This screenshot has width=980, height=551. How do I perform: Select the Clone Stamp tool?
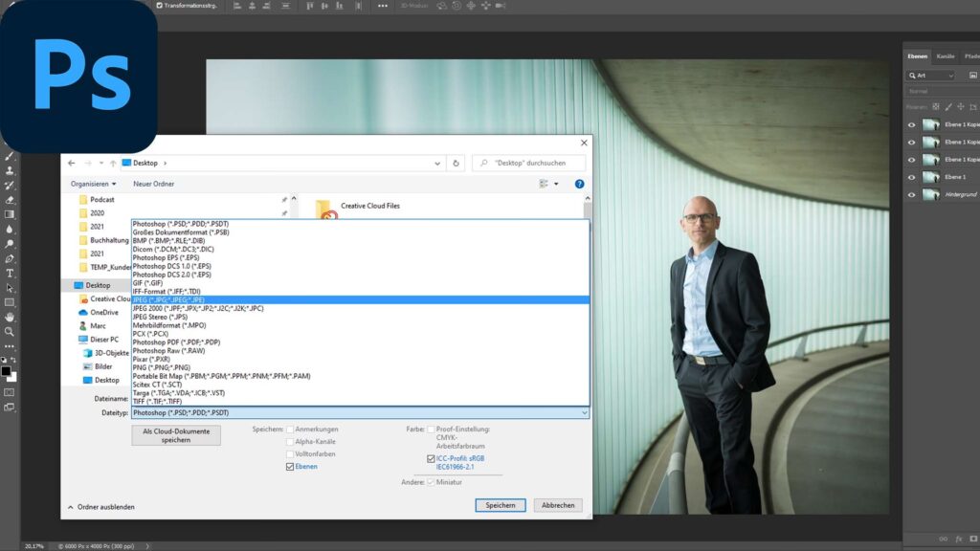coord(10,170)
